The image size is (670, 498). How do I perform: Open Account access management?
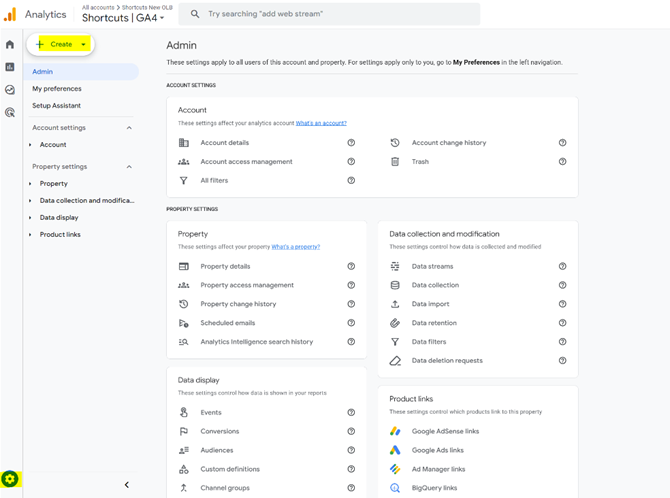pos(246,161)
